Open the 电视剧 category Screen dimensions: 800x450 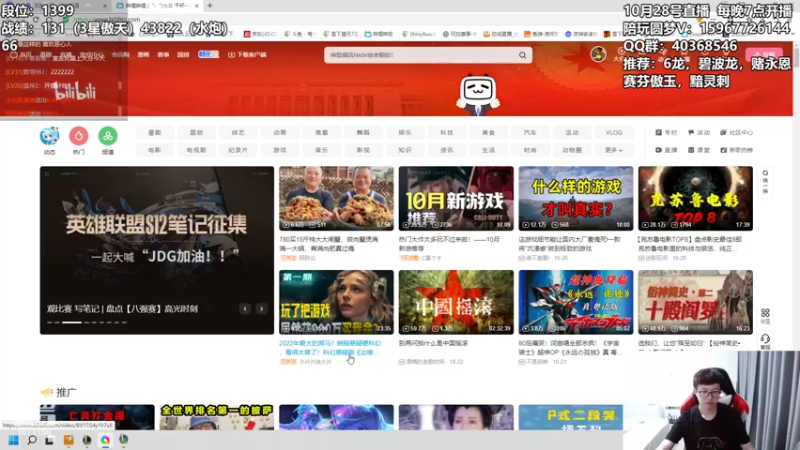pyautogui.click(x=196, y=150)
